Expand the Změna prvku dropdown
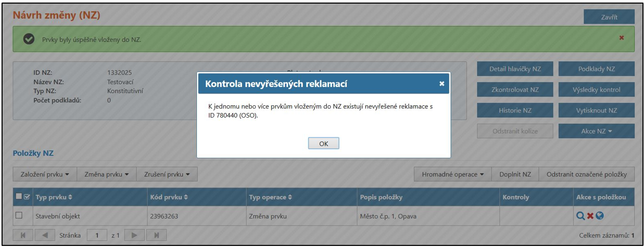 pyautogui.click(x=106, y=174)
